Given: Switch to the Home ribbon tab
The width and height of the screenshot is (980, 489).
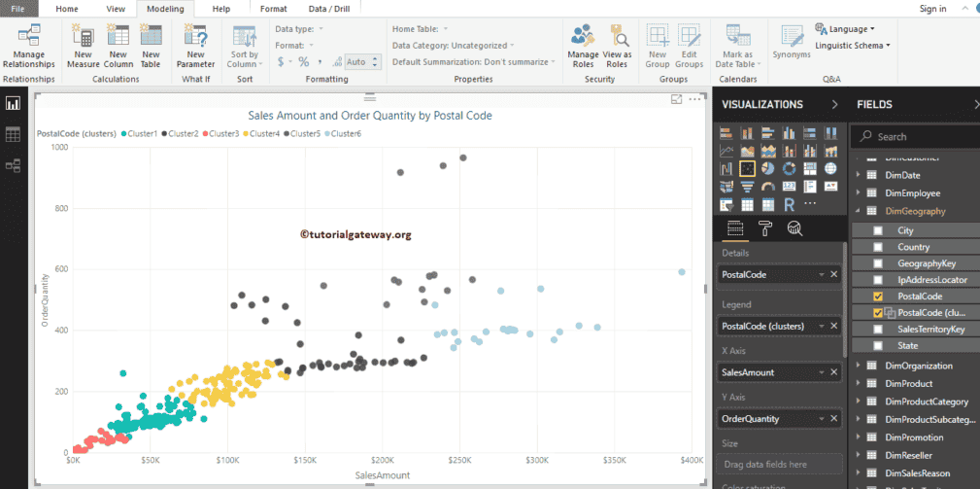Looking at the screenshot, I should 67,9.
